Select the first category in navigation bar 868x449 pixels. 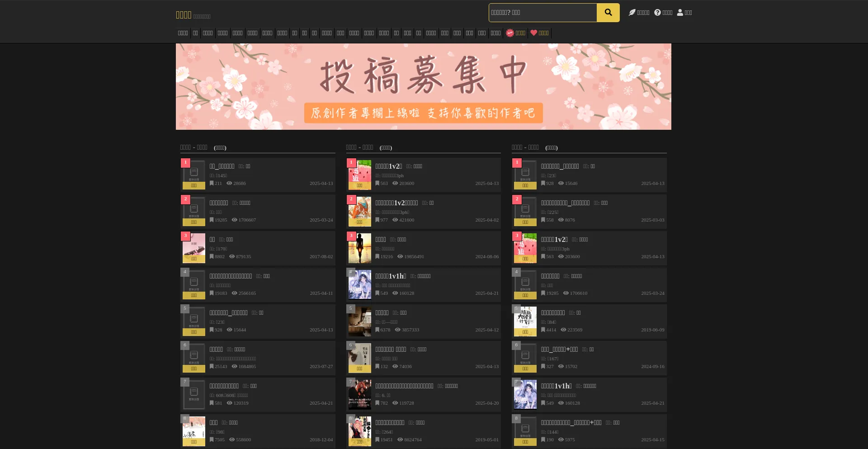coord(183,33)
